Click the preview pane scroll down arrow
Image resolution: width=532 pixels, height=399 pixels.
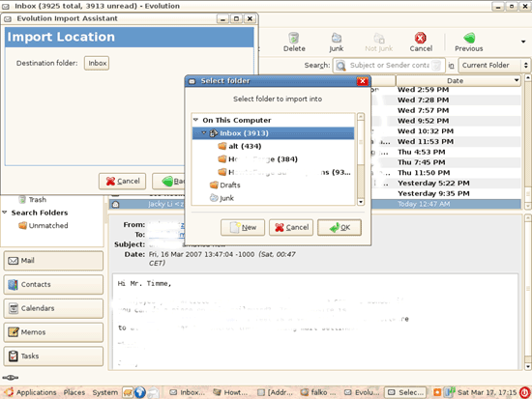[x=527, y=366]
